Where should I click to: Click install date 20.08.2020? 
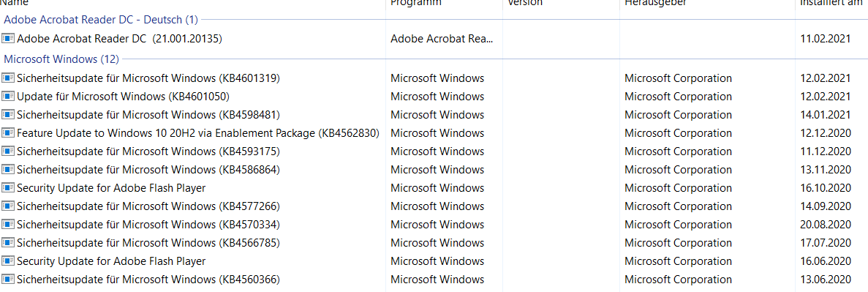[x=826, y=225]
